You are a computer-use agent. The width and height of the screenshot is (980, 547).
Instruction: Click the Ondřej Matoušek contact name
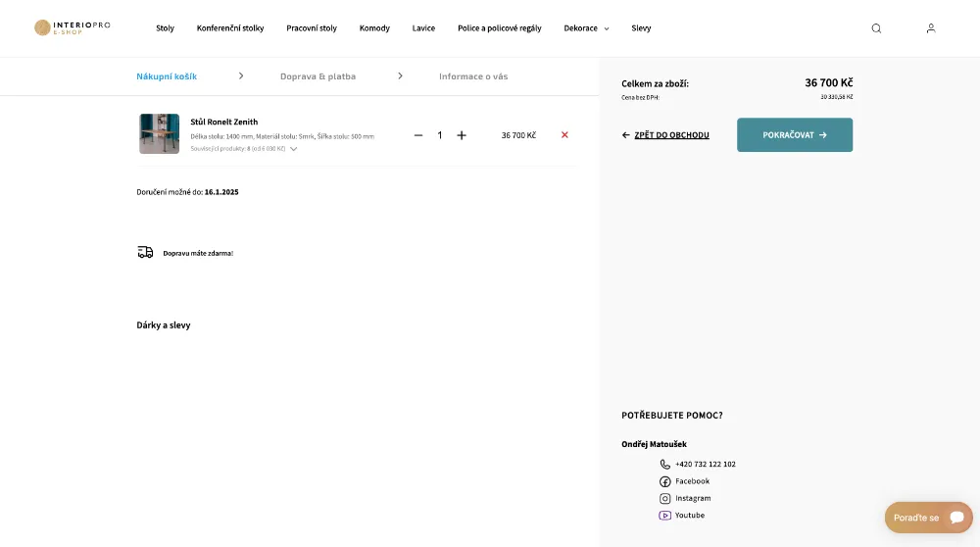point(654,444)
